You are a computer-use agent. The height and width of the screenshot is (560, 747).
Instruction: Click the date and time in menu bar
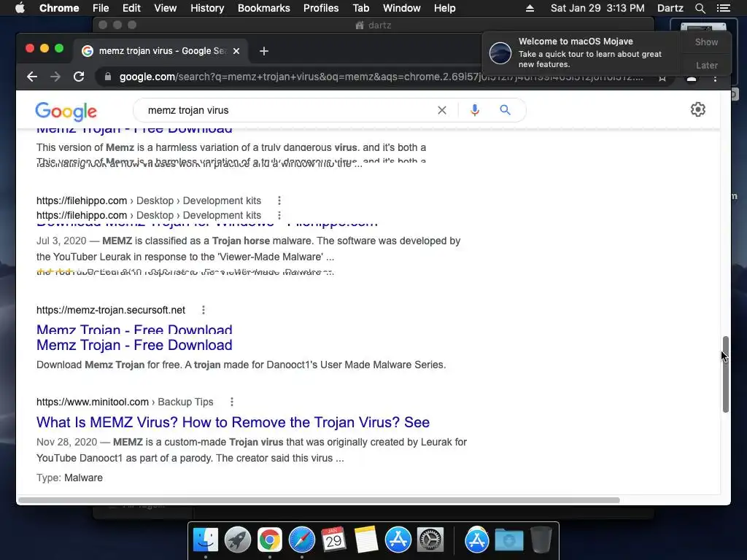[x=597, y=8]
